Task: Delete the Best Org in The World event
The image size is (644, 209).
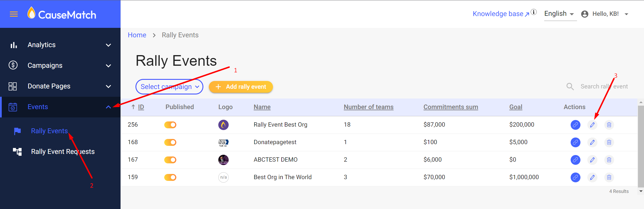Action: [609, 177]
